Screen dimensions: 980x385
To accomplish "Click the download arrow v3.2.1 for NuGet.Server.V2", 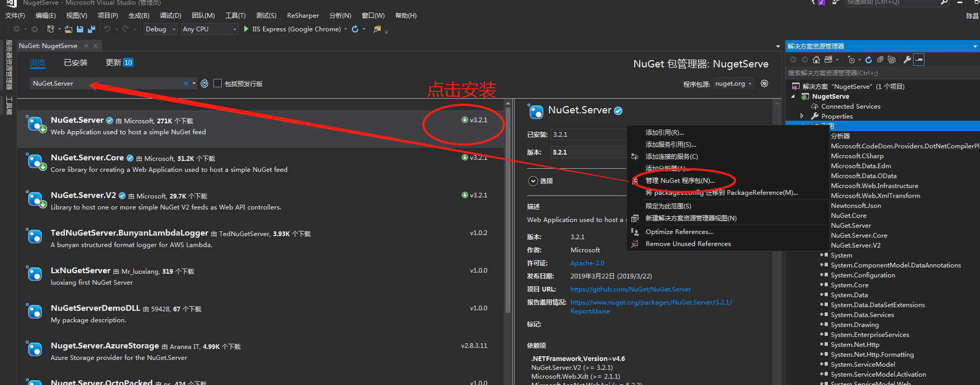I will coord(465,195).
